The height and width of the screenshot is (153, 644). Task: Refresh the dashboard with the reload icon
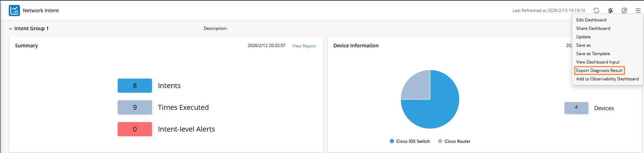[x=596, y=11]
